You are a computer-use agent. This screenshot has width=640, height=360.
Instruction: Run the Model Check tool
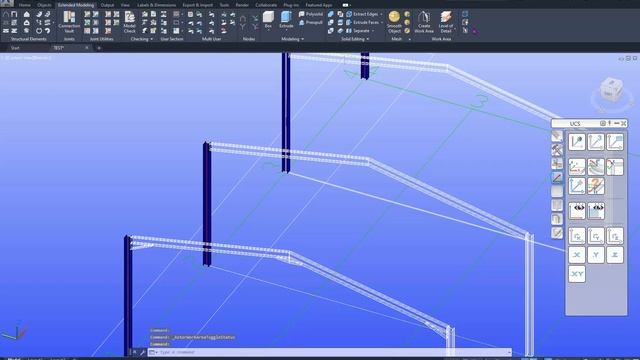[129, 22]
